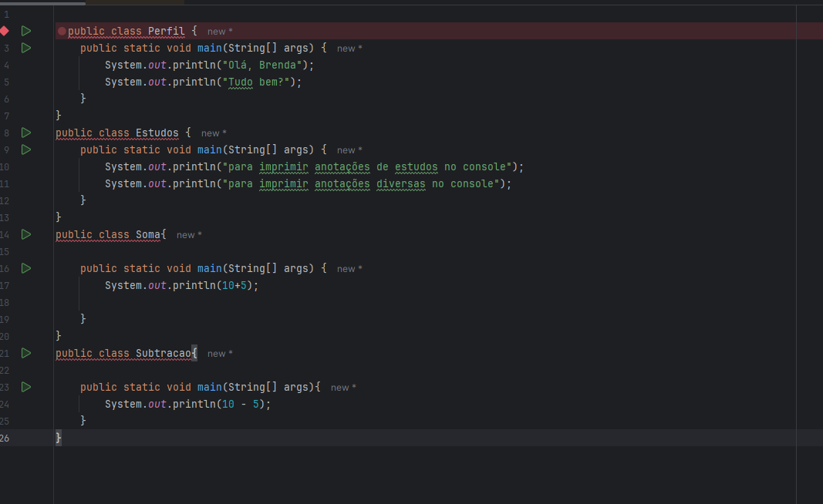The height and width of the screenshot is (504, 823).
Task: Run main method on line 3
Action: click(x=25, y=48)
